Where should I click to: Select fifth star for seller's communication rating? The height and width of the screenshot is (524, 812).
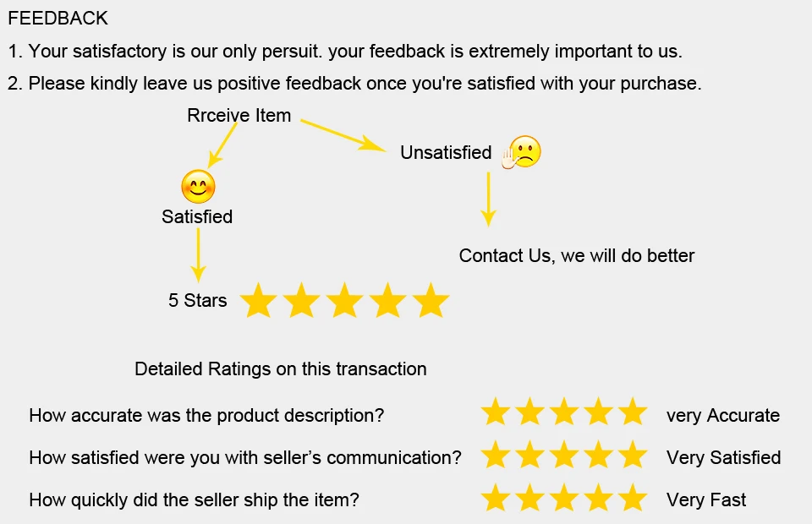click(633, 454)
